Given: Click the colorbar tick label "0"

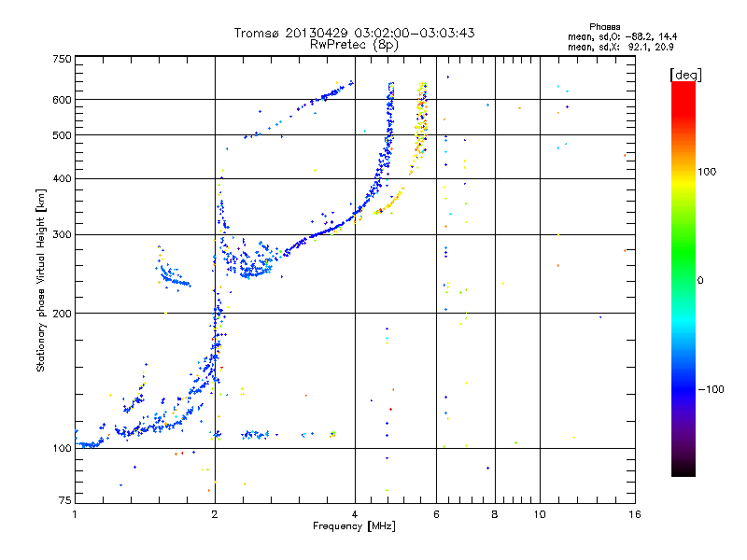Looking at the screenshot, I should (700, 280).
